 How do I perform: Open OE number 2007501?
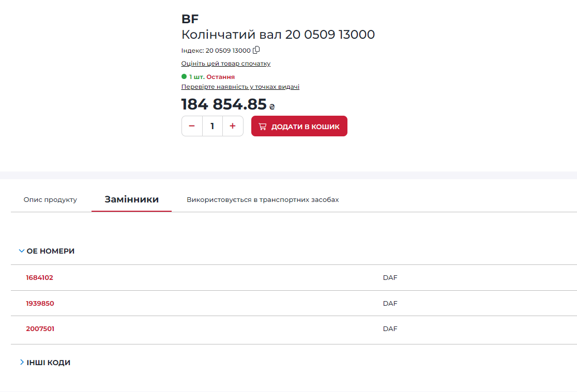click(x=40, y=329)
